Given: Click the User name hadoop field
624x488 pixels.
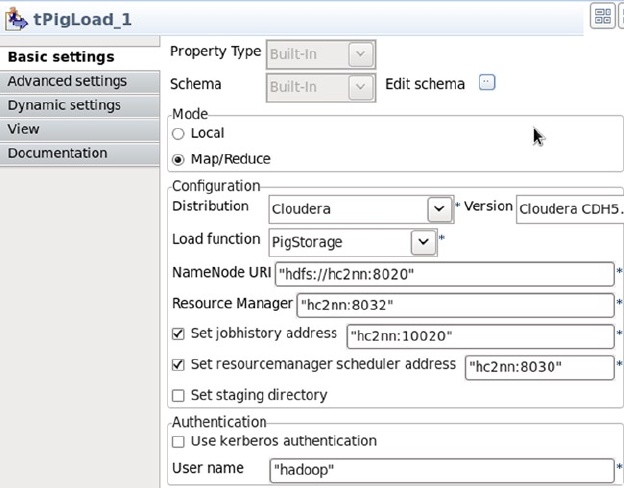Looking at the screenshot, I should click(440, 468).
